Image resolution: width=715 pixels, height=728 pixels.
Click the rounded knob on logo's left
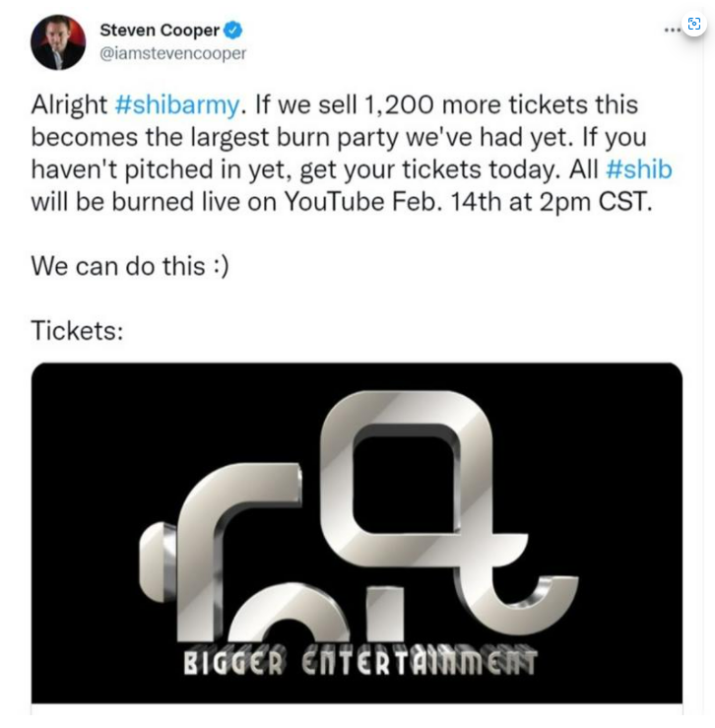tap(158, 562)
